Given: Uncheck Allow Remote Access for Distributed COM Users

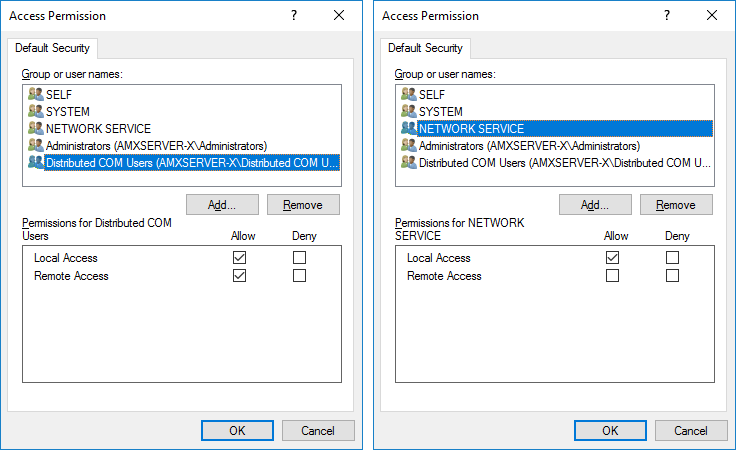Looking at the screenshot, I should point(239,276).
